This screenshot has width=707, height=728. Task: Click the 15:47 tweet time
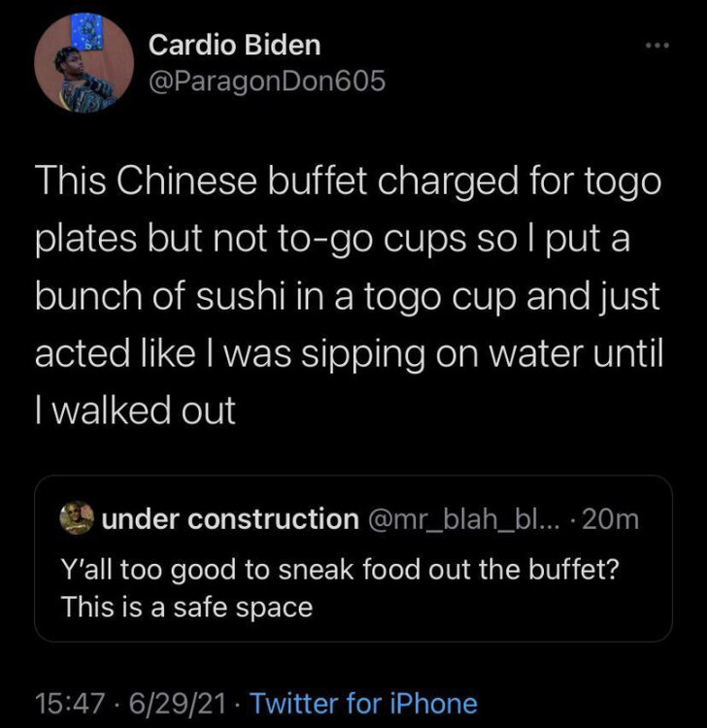(x=60, y=704)
